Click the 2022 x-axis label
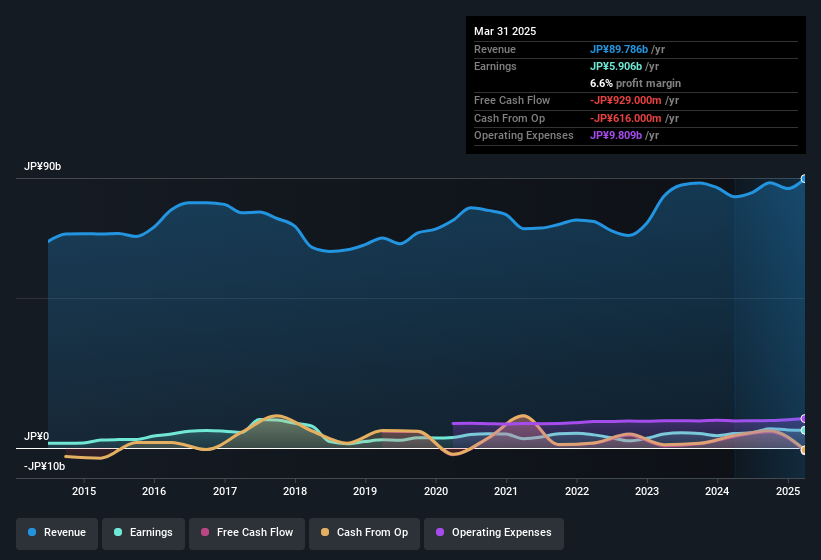The width and height of the screenshot is (821, 560). [576, 491]
